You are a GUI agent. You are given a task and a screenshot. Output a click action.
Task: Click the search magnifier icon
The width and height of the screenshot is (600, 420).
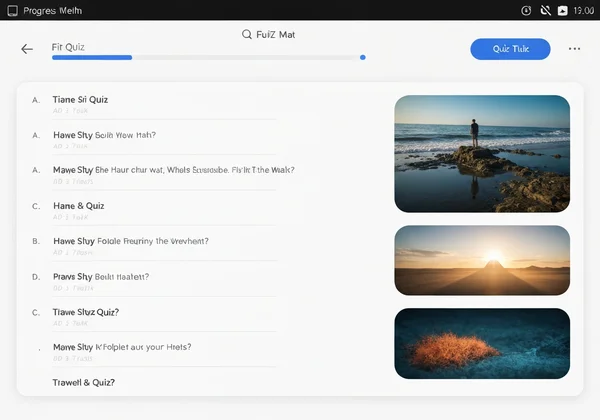tap(247, 34)
